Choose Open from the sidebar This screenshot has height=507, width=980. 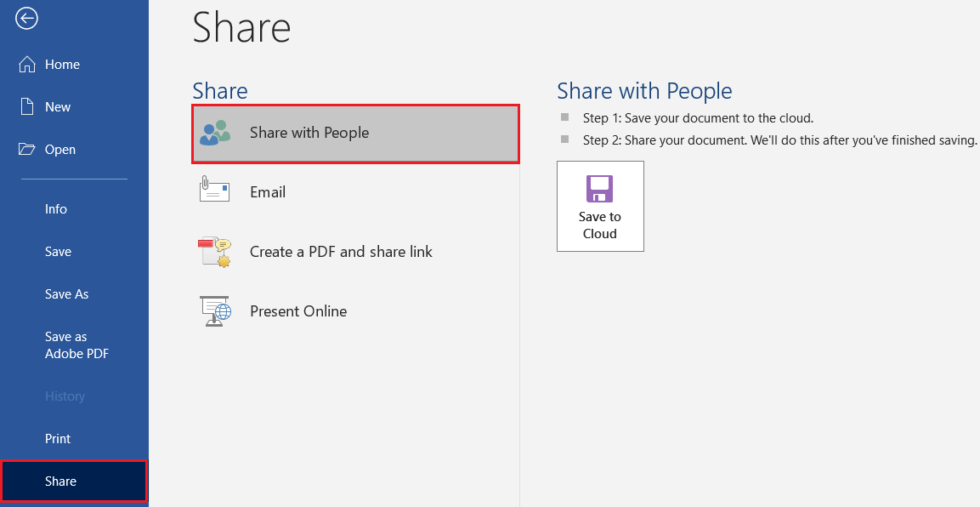coord(75,150)
